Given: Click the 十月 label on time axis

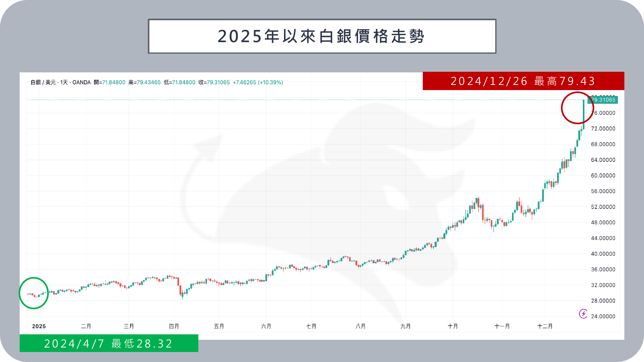Looking at the screenshot, I should (453, 326).
